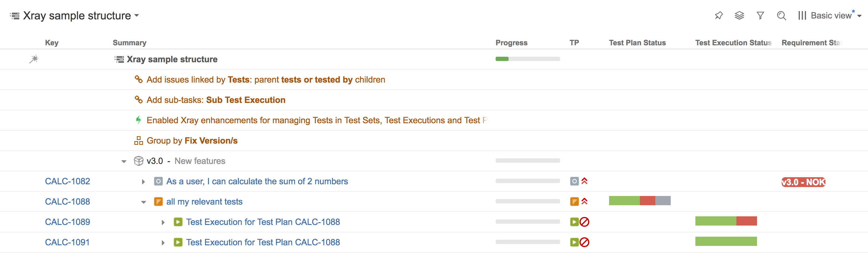Click the green lightning Xray enhancements icon

(138, 120)
